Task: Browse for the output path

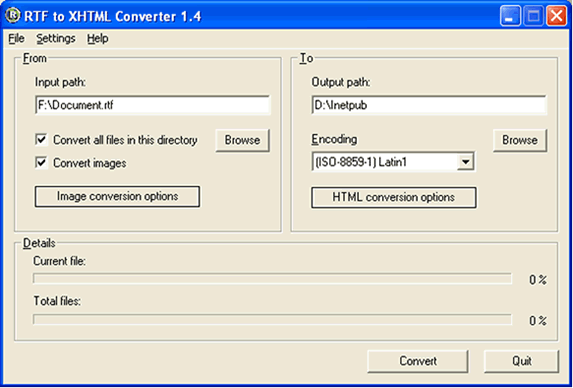Action: pos(520,140)
